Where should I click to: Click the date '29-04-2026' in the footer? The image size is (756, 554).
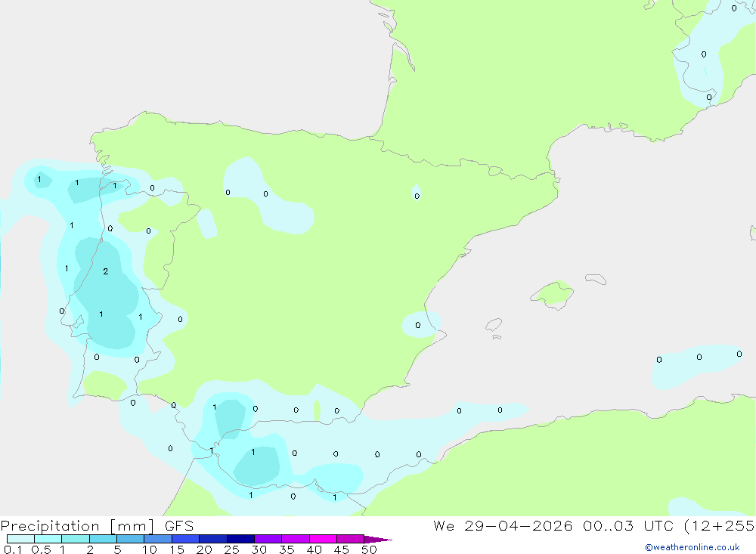point(519,525)
